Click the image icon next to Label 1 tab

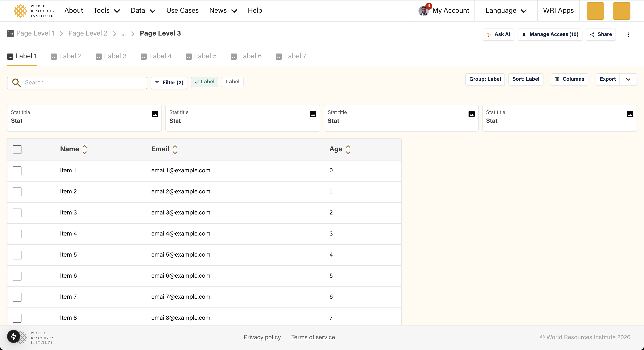pos(10,56)
